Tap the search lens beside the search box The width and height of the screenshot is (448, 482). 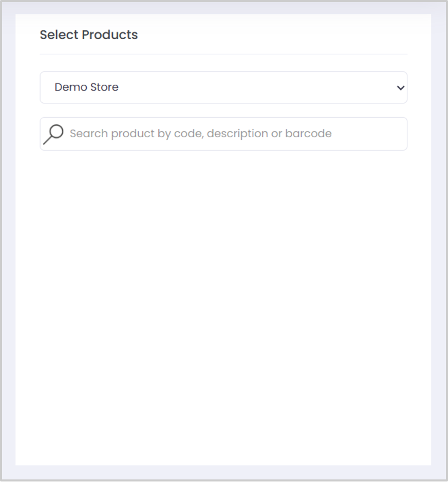coord(53,134)
